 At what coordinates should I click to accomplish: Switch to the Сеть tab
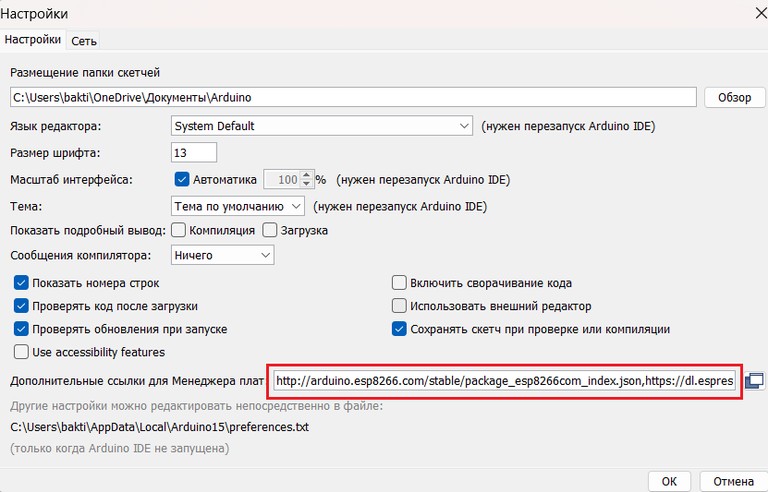tap(84, 40)
